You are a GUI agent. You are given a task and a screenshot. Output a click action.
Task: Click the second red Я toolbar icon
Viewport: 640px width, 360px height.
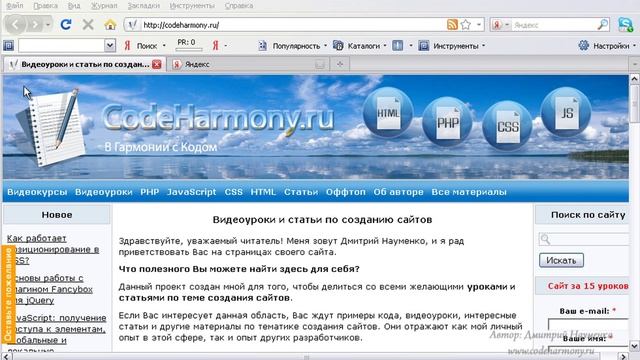tap(215, 46)
